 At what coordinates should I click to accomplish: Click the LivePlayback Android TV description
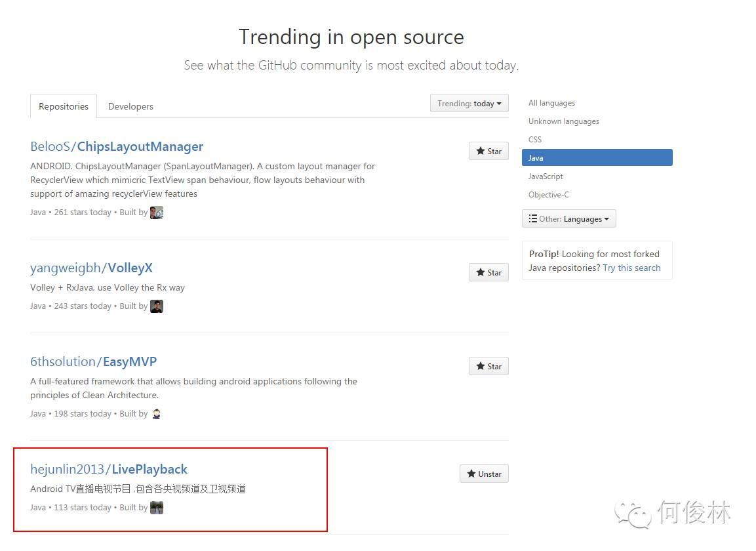(138, 489)
